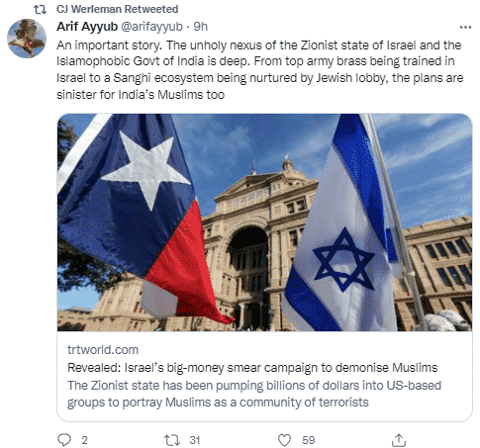Screen dimensions: 480x448
Task: Open the Arif Ayyub display name
Action: click(x=87, y=27)
